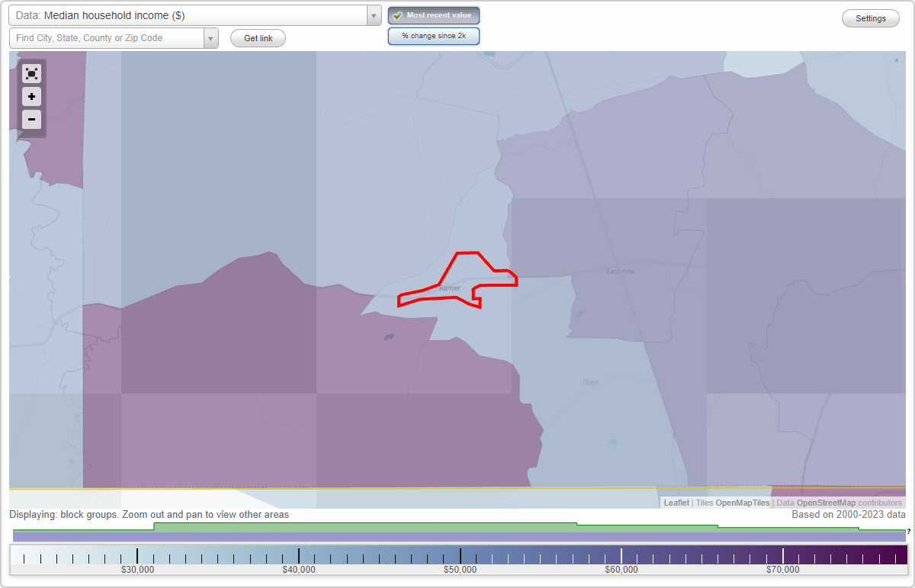The width and height of the screenshot is (915, 588).
Task: Click the fullscreen map extent icon
Action: click(31, 73)
